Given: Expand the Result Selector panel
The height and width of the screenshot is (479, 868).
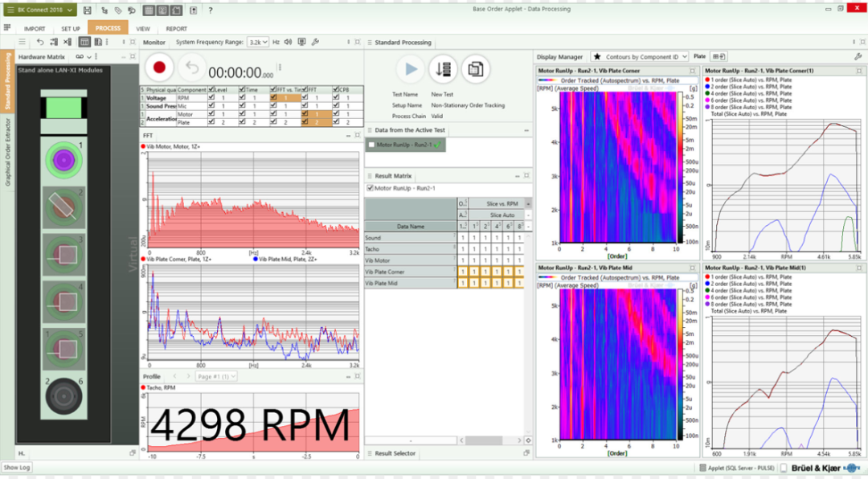Looking at the screenshot, I should (526, 453).
